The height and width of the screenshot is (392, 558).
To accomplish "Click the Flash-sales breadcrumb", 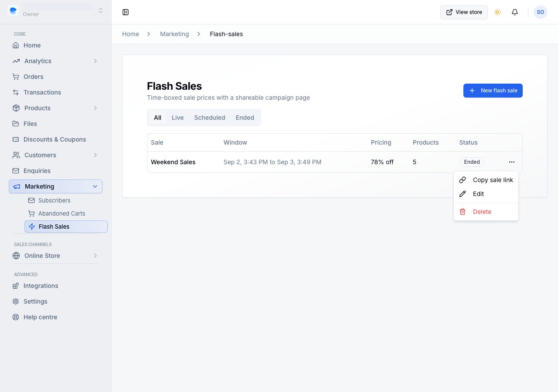I will point(226,34).
